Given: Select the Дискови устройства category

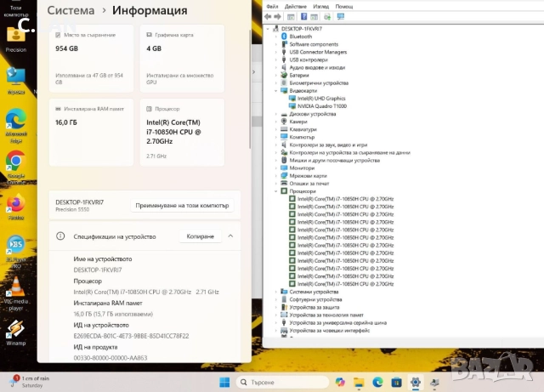Looking at the screenshot, I should click(313, 114).
